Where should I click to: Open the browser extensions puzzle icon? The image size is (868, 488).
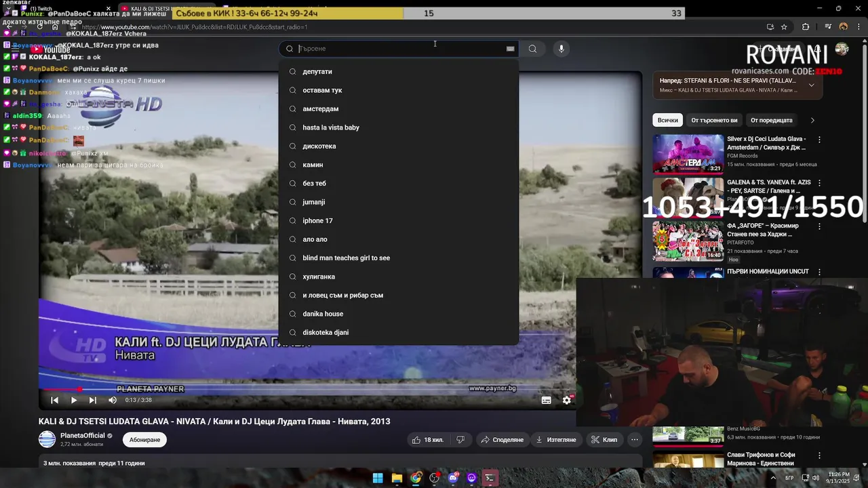coord(806,27)
